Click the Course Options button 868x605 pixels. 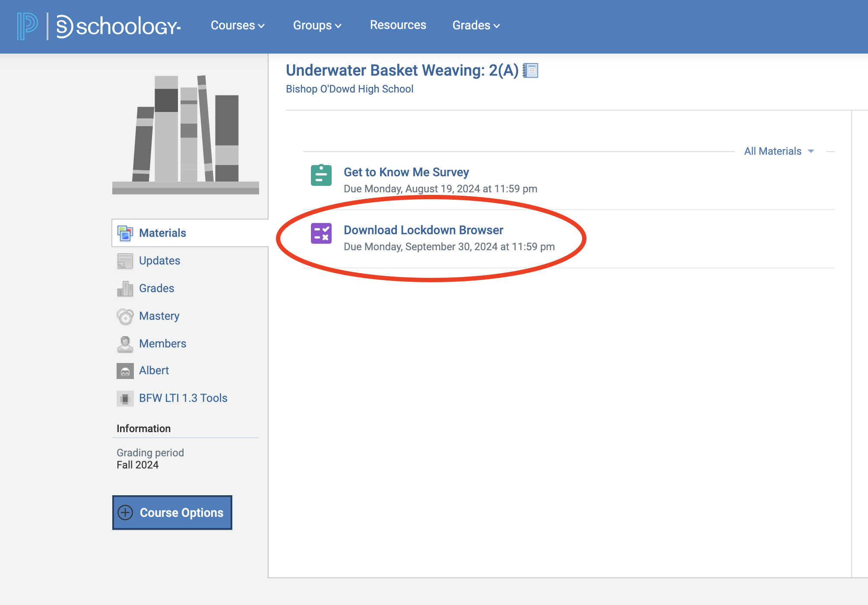tap(172, 513)
